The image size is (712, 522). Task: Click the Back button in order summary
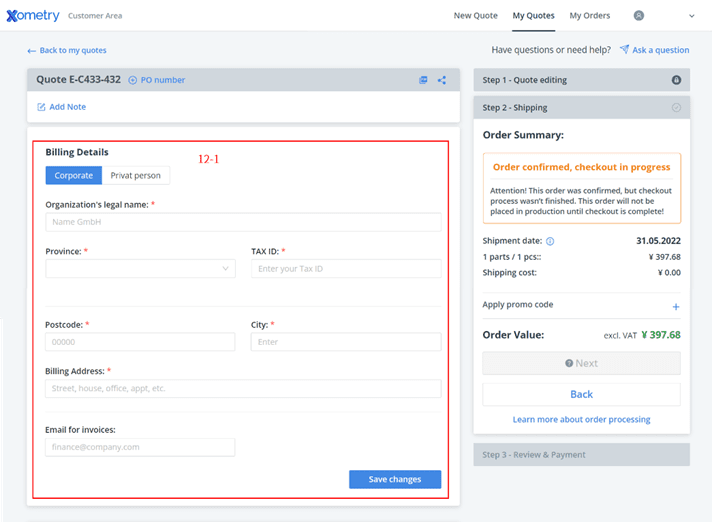tap(581, 394)
